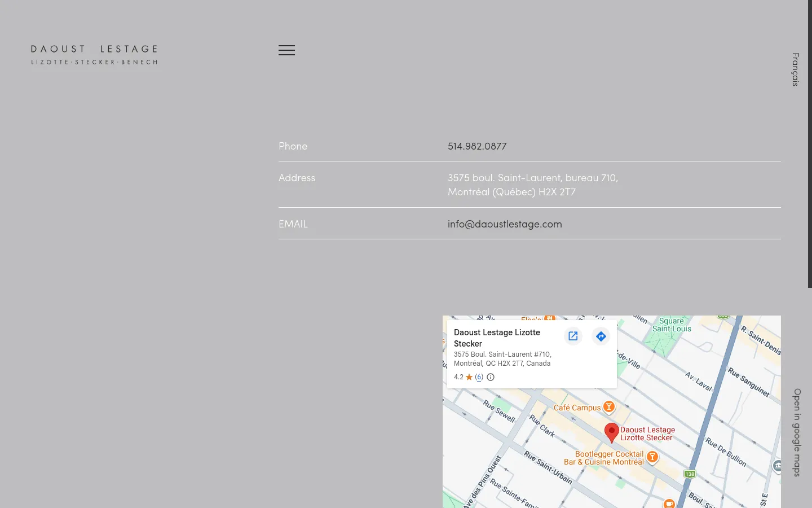812x508 pixels.
Task: Click the 'Rue Clark' street label
Action: tap(542, 426)
